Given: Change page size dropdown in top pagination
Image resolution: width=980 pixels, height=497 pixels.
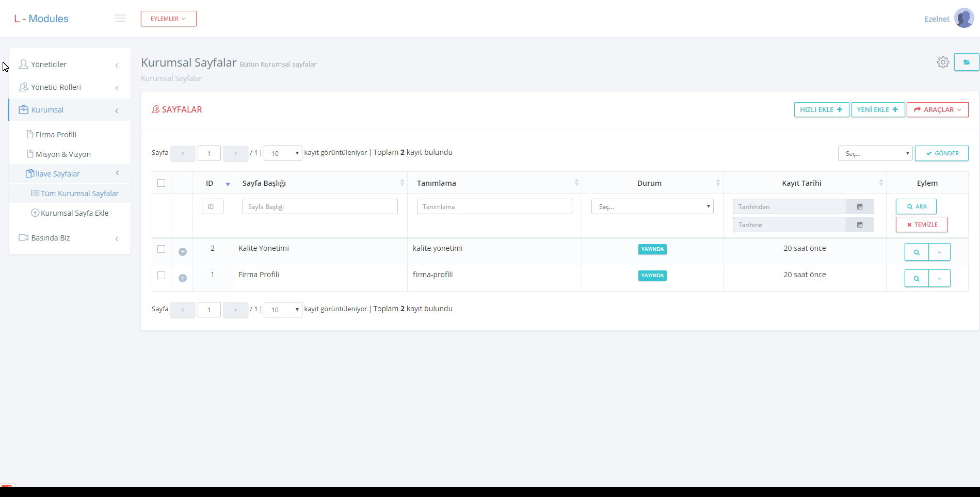Looking at the screenshot, I should click(283, 153).
